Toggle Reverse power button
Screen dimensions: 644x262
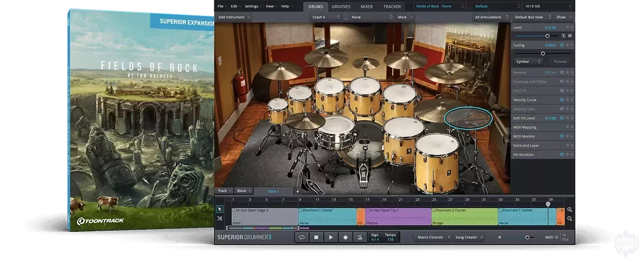coord(562,72)
